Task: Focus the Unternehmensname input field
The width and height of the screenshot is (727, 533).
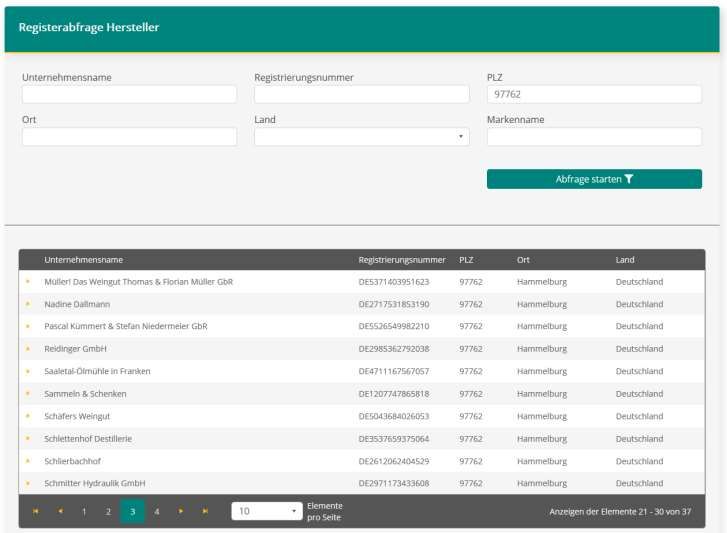Action: pos(129,94)
